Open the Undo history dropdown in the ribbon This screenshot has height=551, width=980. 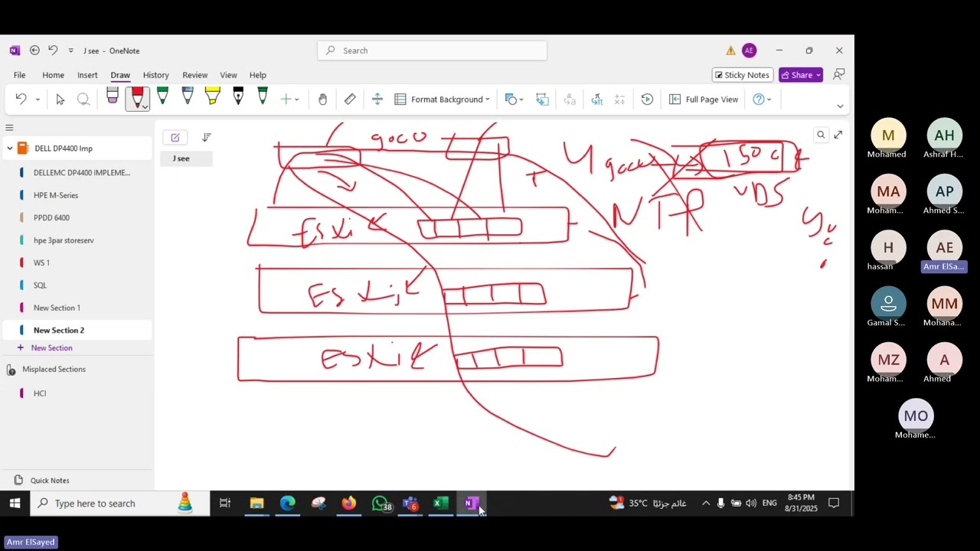tap(37, 99)
